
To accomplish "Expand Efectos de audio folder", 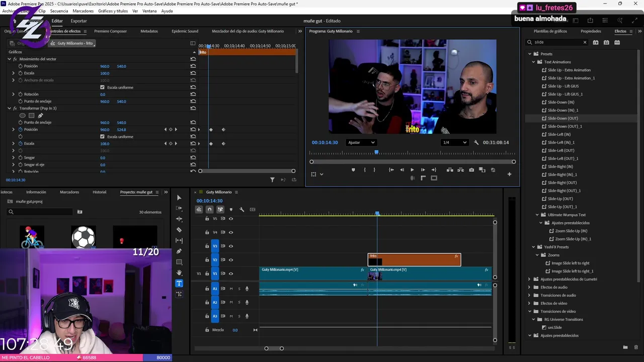I will pos(529,287).
